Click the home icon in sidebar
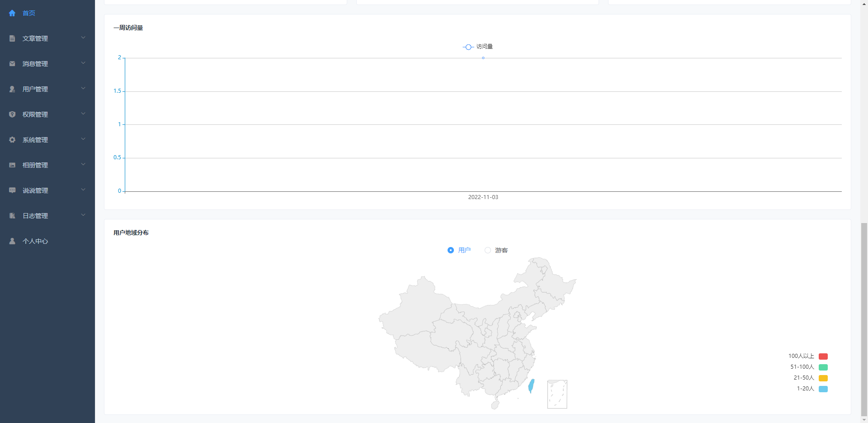Image resolution: width=868 pixels, height=423 pixels. 12,13
